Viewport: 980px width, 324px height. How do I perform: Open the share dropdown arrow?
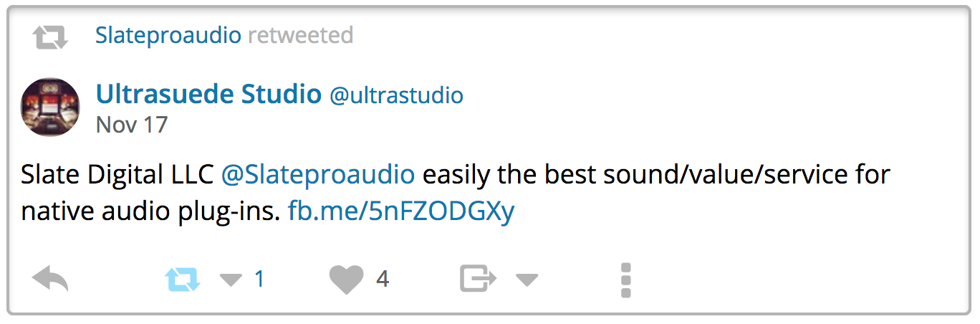(x=527, y=280)
